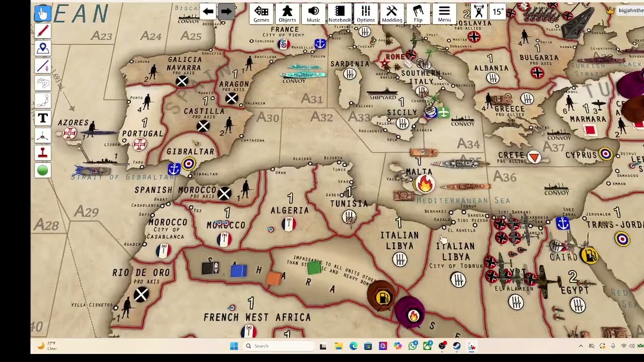
Task: Open the Options menu
Action: tap(366, 14)
